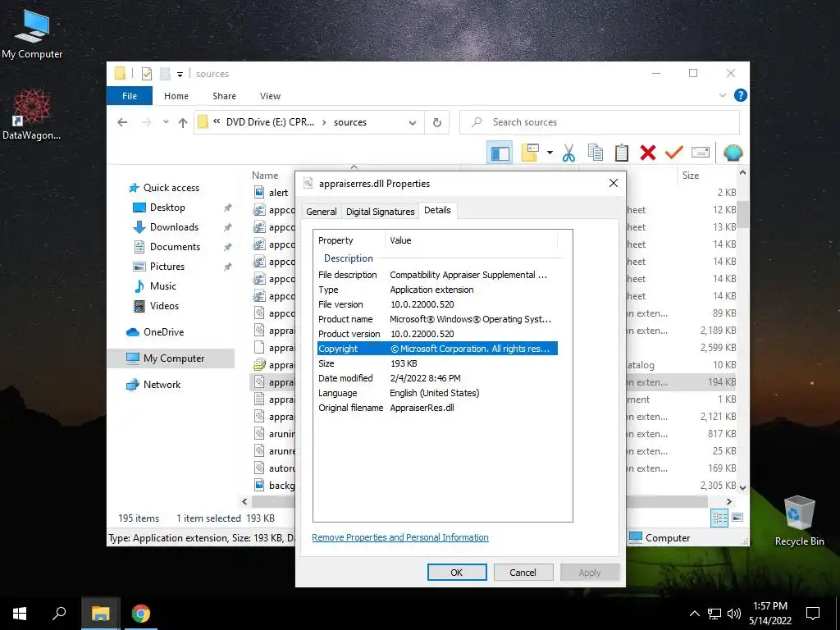Select Music in the navigation pane
The width and height of the screenshot is (840, 630).
pyautogui.click(x=163, y=286)
